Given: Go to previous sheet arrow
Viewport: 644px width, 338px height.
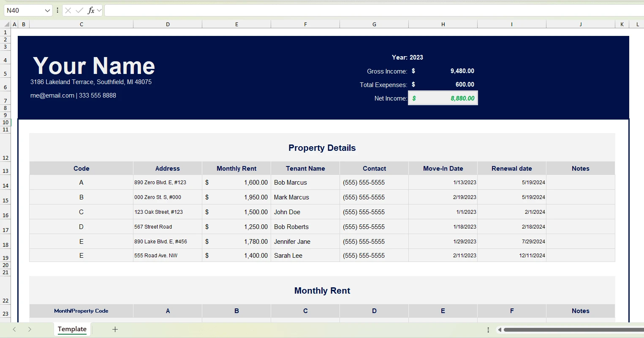Looking at the screenshot, I should pyautogui.click(x=14, y=329).
